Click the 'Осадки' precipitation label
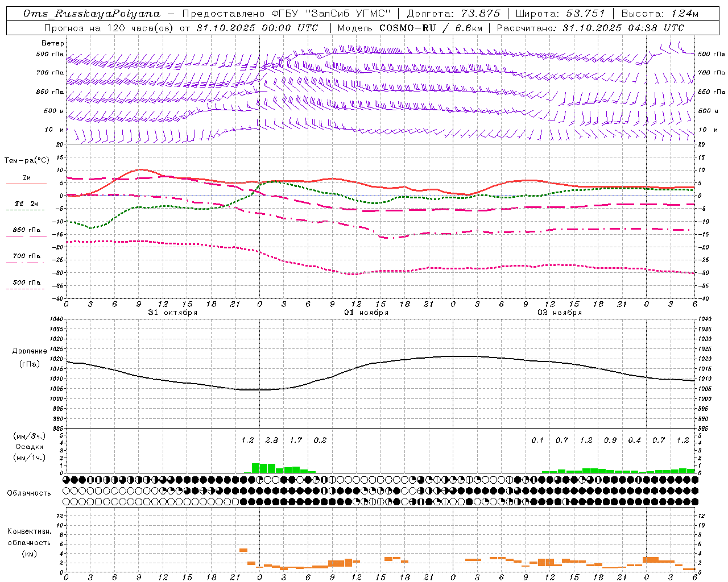728x582 pixels. point(29,447)
